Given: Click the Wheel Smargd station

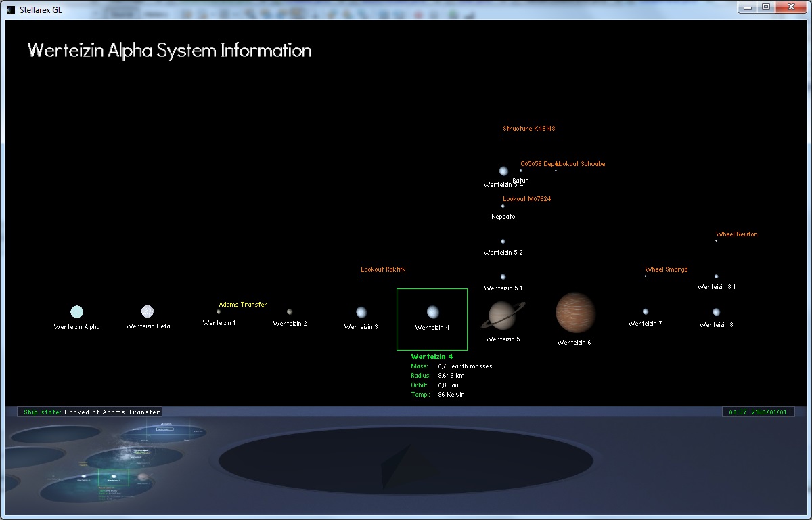Looking at the screenshot, I should 666,269.
